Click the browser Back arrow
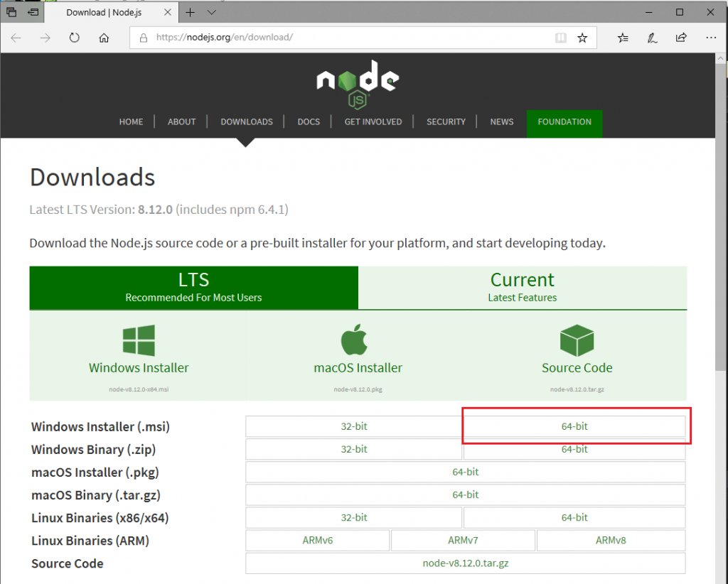This screenshot has height=584, width=728. 16,38
